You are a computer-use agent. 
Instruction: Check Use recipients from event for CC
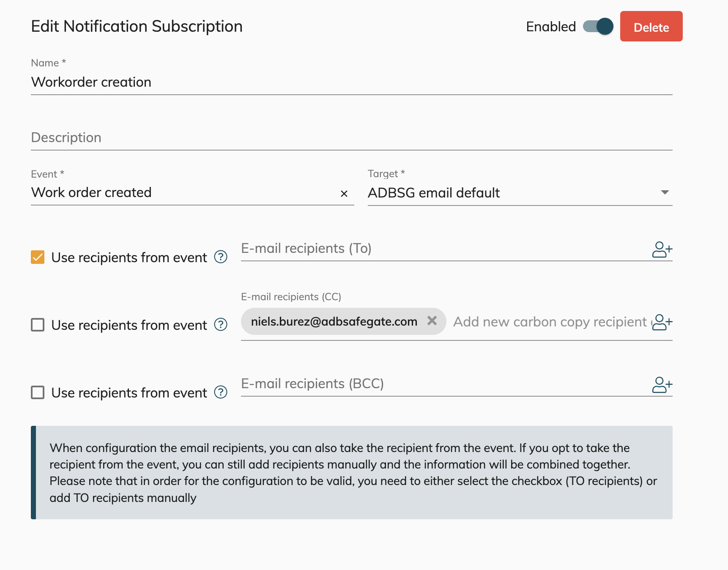tap(38, 325)
